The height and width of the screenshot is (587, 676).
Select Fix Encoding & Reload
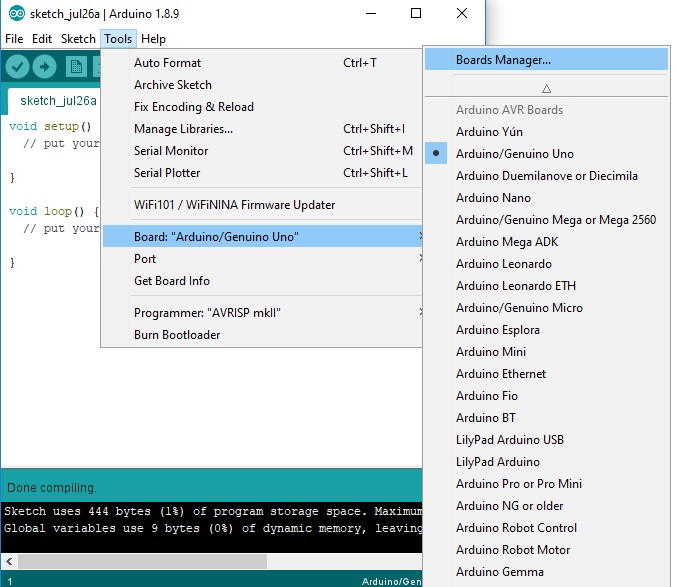pyautogui.click(x=262, y=107)
